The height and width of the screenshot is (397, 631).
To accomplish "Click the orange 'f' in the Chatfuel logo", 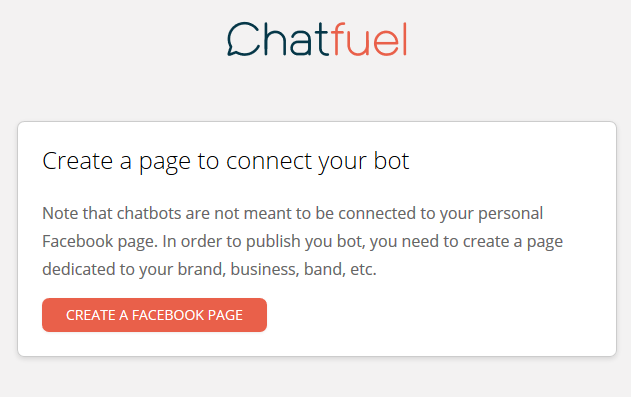I will pos(339,39).
